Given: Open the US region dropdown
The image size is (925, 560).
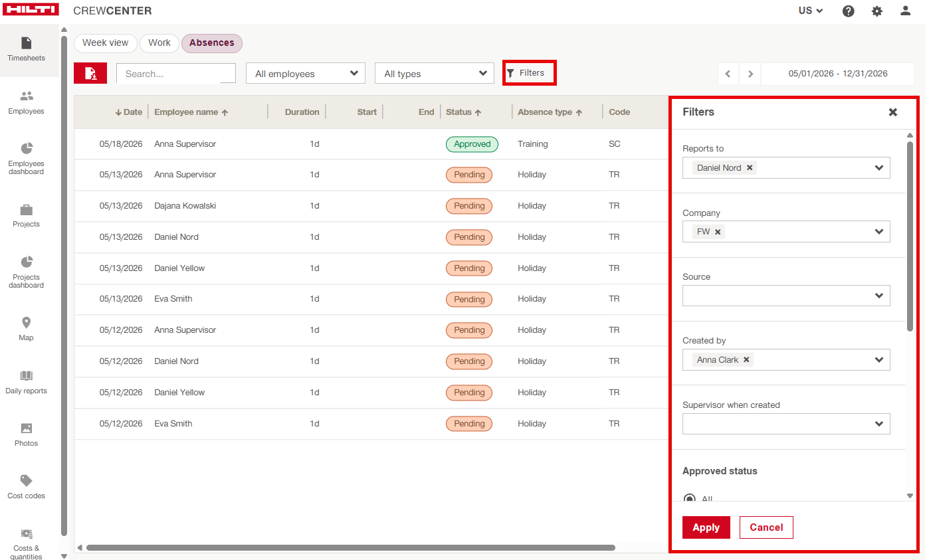Looking at the screenshot, I should click(x=811, y=11).
